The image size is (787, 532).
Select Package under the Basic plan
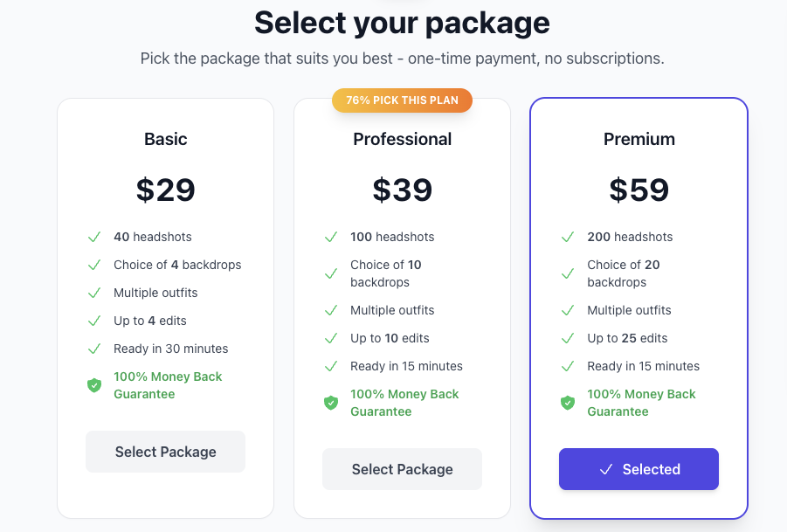pos(165,452)
